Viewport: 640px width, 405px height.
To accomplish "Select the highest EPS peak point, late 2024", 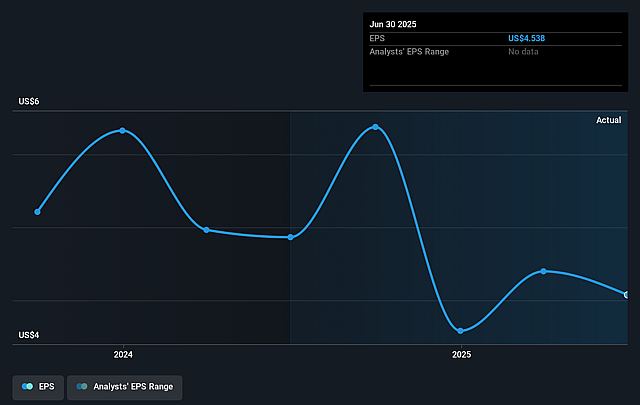I will [376, 127].
